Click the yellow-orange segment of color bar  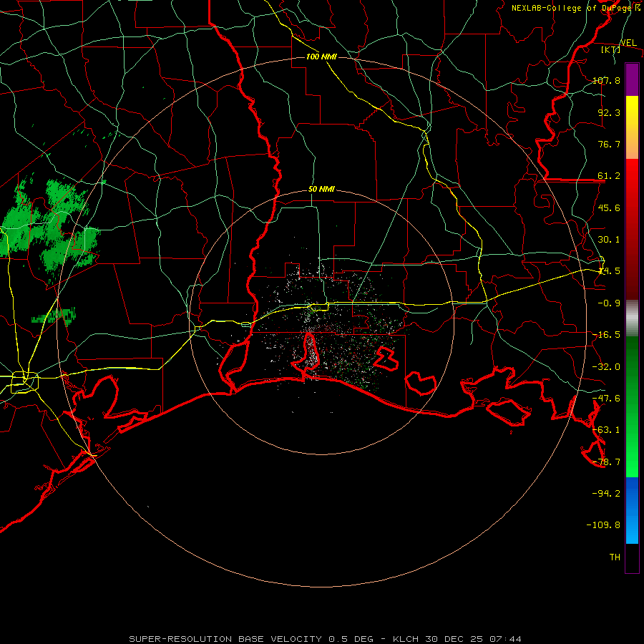pos(632,127)
